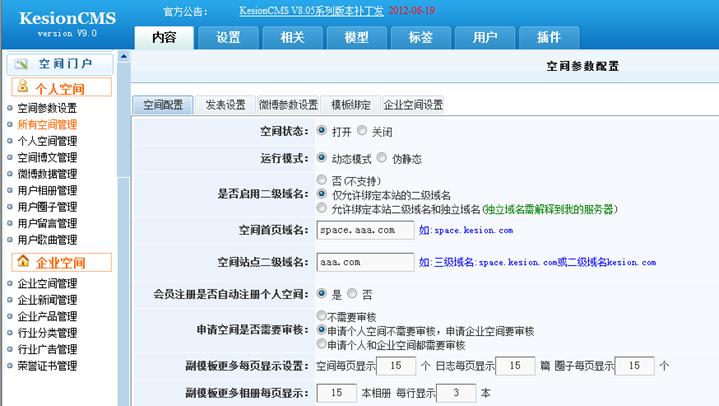Viewport: 719px width, 406px height.
Task: Open 行业分类管理 in sidebar
Action: click(x=47, y=333)
